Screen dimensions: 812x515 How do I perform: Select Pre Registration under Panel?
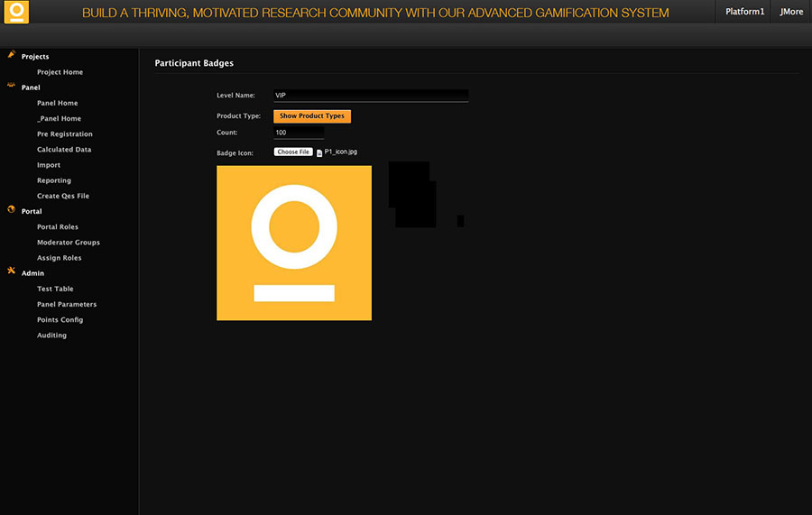65,134
